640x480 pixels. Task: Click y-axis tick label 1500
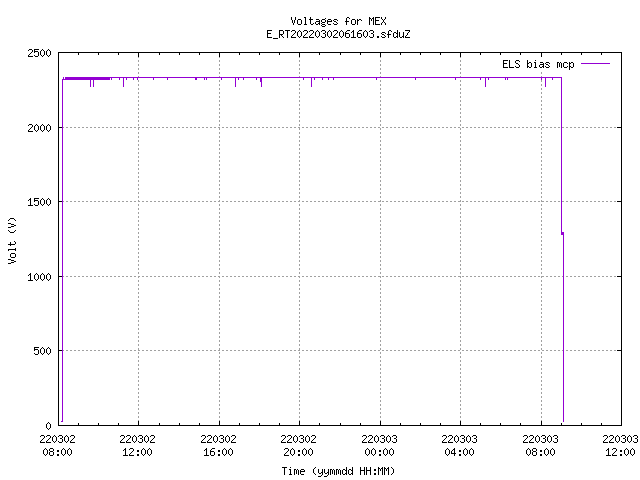[x=39, y=202]
